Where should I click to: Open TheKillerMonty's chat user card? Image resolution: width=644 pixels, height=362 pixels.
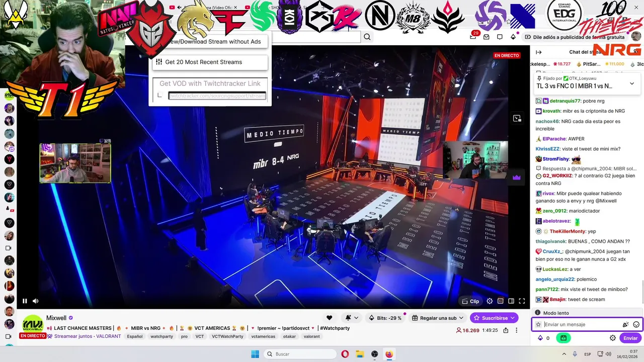click(x=568, y=231)
